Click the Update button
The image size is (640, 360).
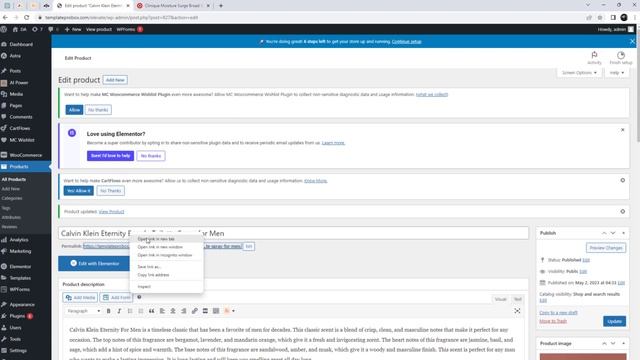pos(614,321)
